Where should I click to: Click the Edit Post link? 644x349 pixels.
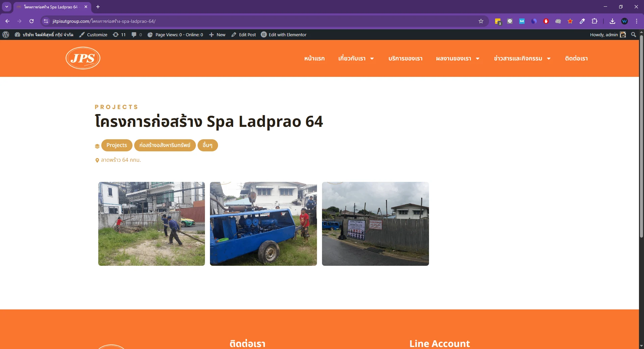pos(244,35)
